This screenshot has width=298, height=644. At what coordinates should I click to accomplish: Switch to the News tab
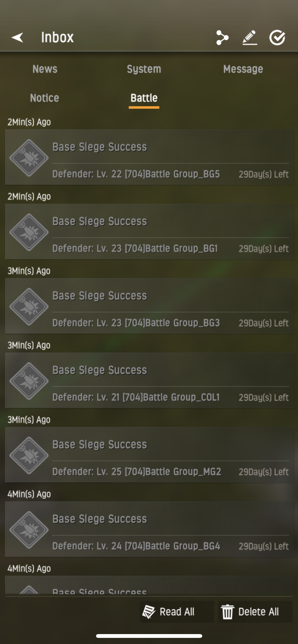45,69
